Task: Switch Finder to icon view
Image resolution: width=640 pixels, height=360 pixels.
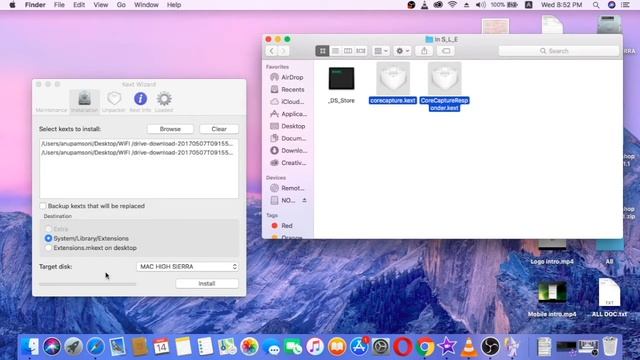Action: pyautogui.click(x=322, y=51)
